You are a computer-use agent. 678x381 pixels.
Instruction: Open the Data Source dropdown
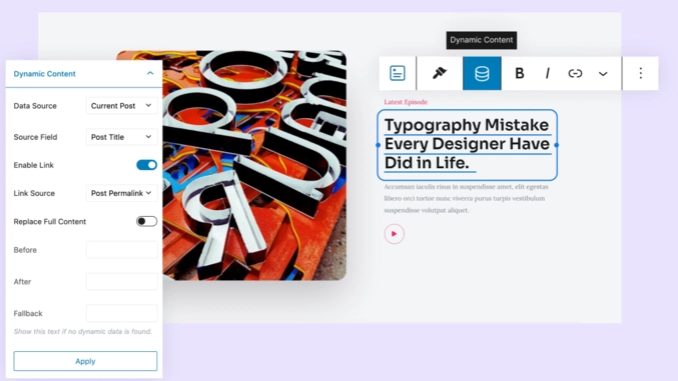pos(122,106)
